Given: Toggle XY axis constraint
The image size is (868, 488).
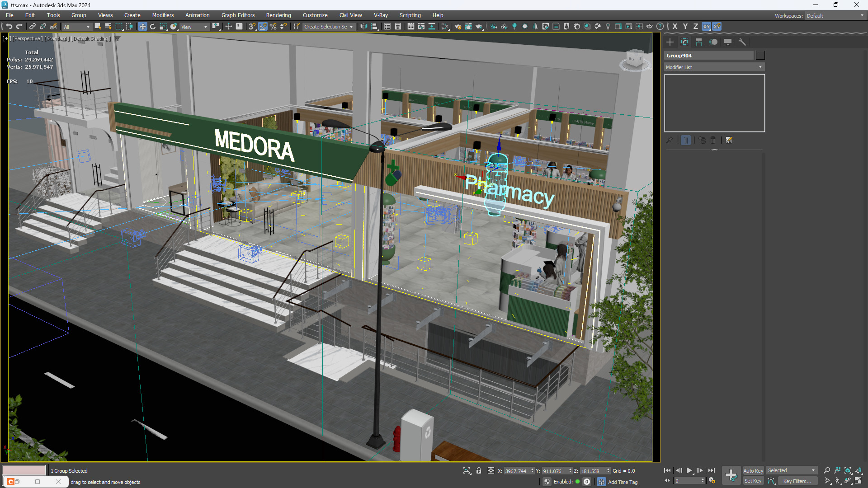Looking at the screenshot, I should tap(706, 27).
